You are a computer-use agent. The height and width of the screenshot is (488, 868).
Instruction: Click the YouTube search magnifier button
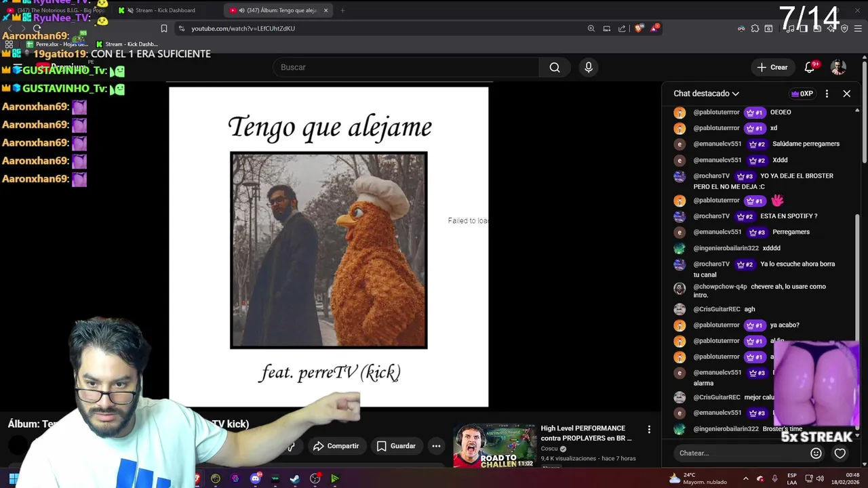[555, 67]
